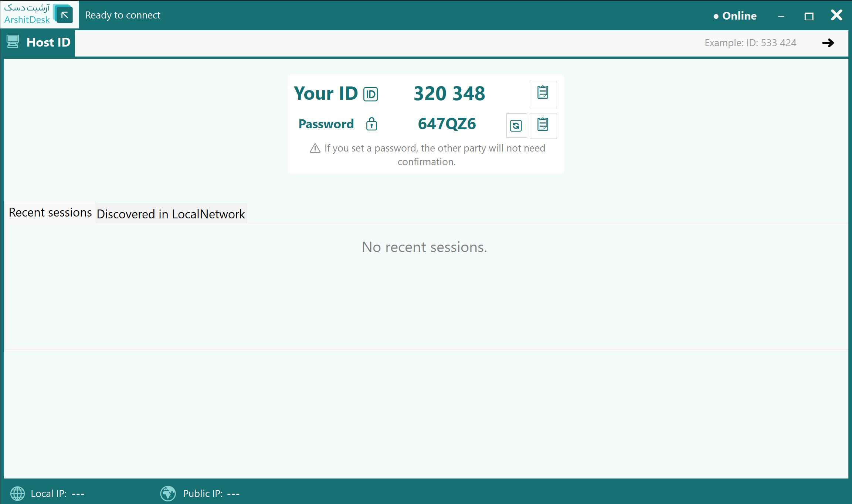Click the Ready to connect status text
This screenshot has height=504, width=852.
pos(123,15)
